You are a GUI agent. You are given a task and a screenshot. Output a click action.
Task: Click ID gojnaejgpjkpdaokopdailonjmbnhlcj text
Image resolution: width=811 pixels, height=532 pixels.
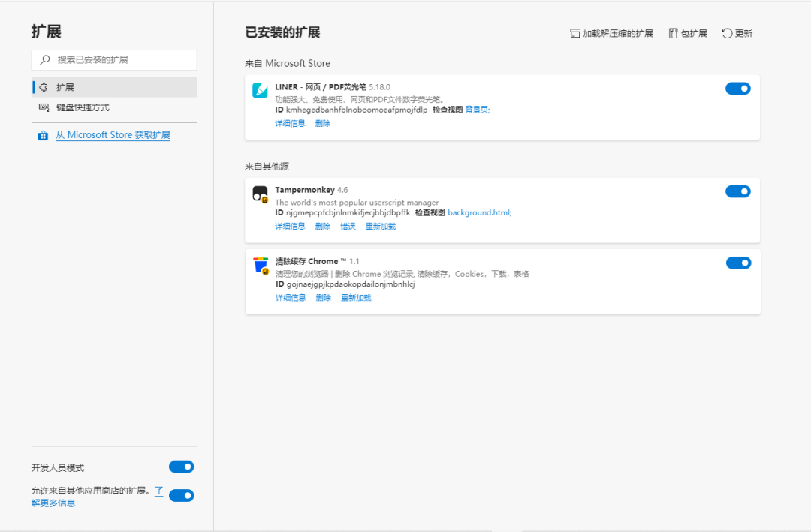point(345,284)
